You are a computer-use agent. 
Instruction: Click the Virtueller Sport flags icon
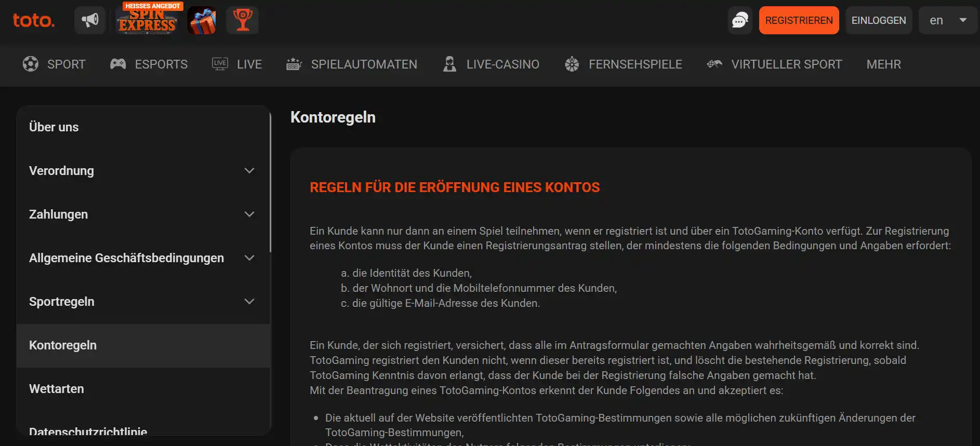(714, 64)
